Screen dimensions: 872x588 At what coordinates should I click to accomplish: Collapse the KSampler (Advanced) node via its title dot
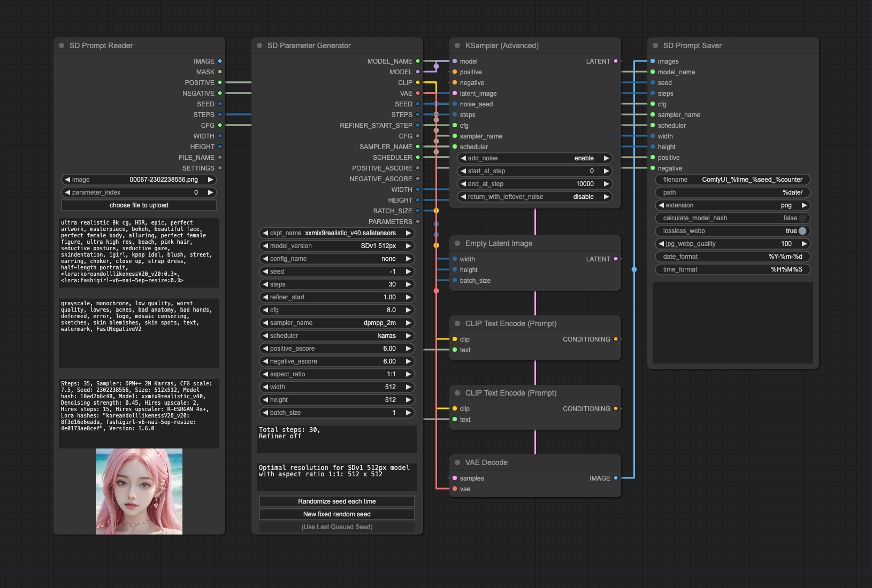pos(457,45)
